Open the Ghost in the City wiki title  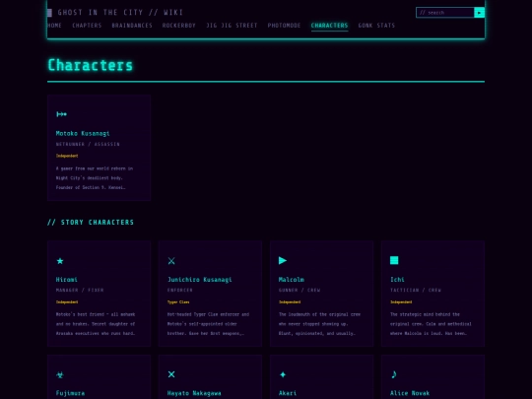pos(120,13)
